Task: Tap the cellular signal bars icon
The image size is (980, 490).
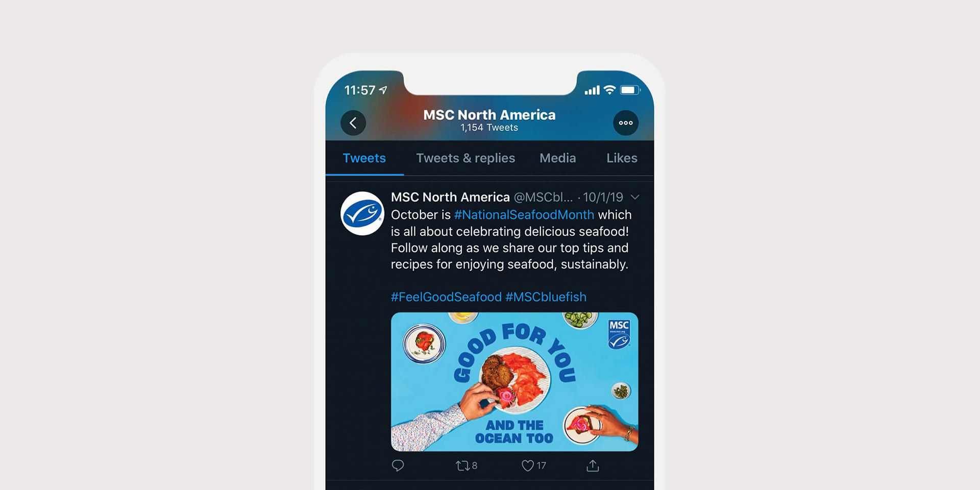Action: tap(592, 90)
